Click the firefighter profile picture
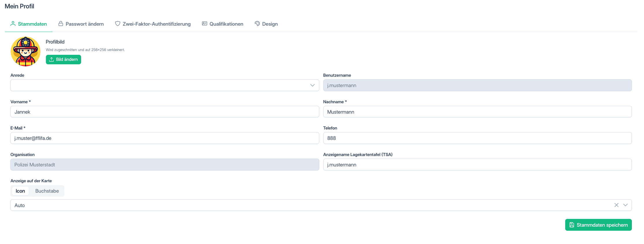The width and height of the screenshot is (644, 244). (25, 51)
